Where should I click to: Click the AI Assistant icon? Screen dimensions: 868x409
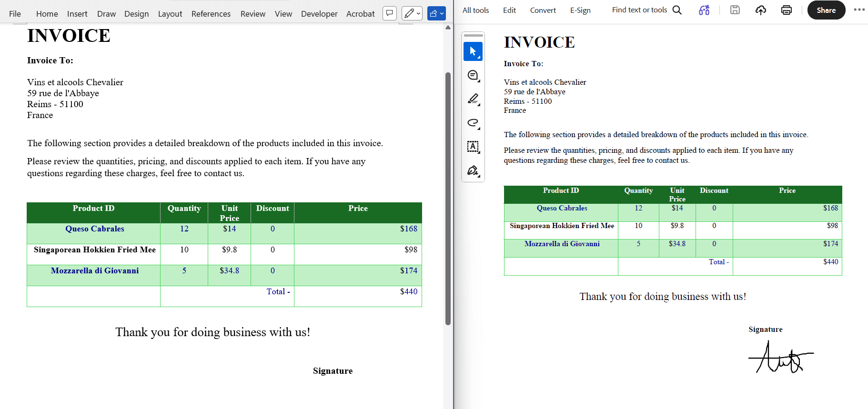click(704, 10)
